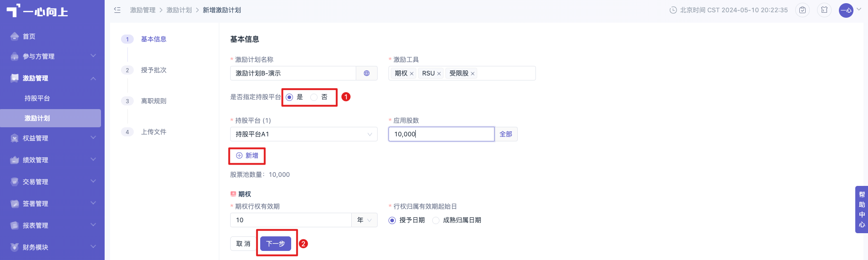Click the 应用股数 input field
The height and width of the screenshot is (260, 868).
pyautogui.click(x=441, y=134)
